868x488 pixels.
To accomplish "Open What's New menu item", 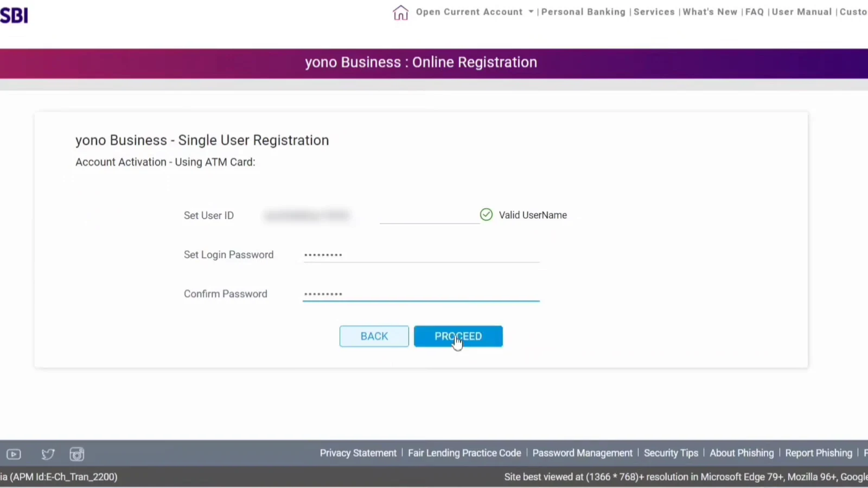I will pos(710,12).
